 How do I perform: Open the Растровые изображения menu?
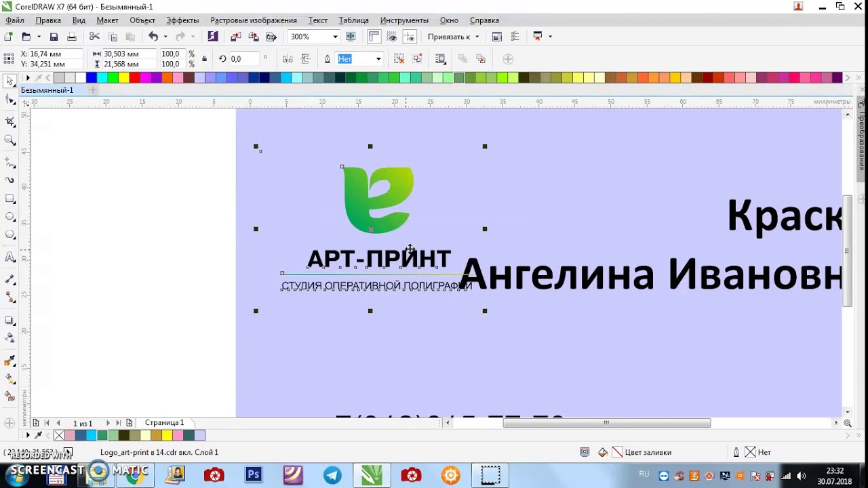pos(254,20)
